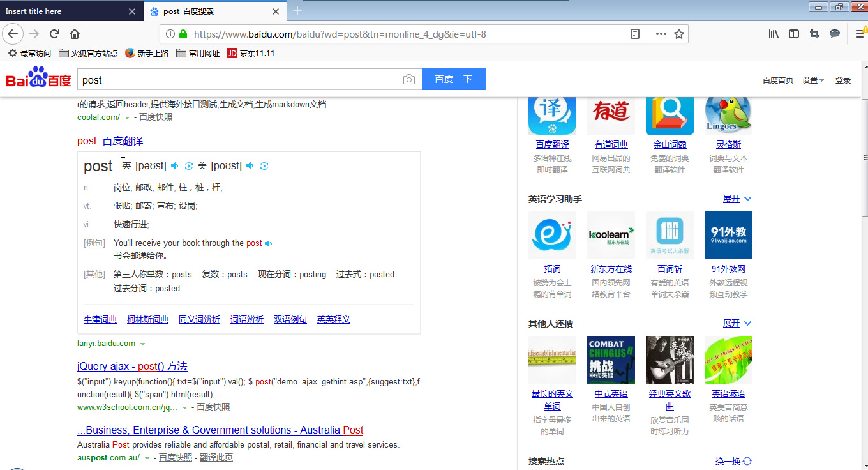Open 'jQuery ajax - post() 方法' result
868x470 pixels.
point(132,367)
